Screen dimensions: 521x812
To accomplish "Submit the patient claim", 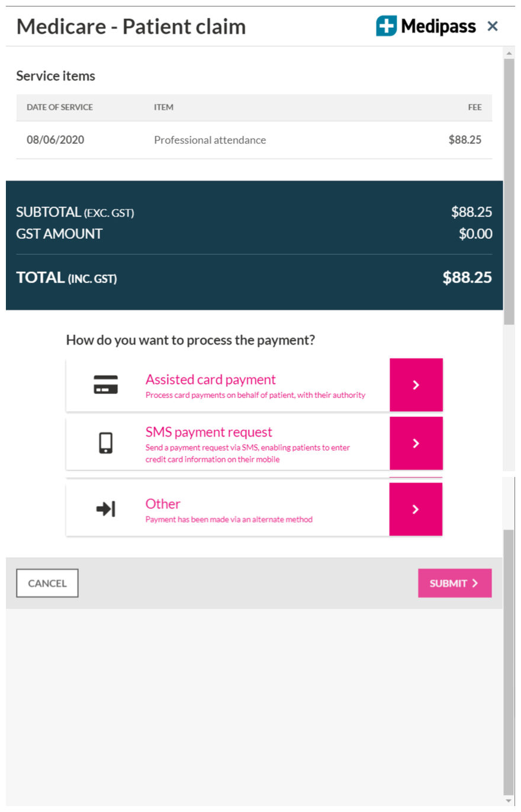I will pyautogui.click(x=454, y=583).
